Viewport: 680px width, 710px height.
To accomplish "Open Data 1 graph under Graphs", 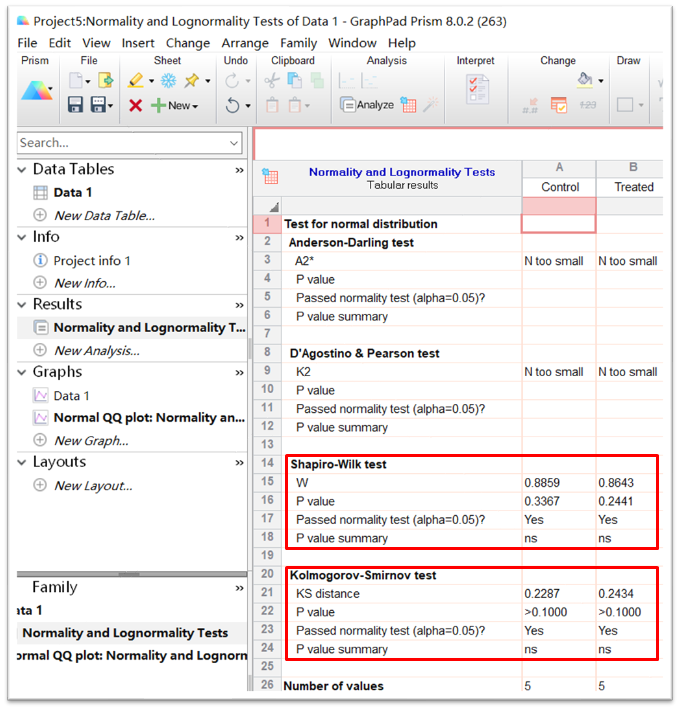I will [71, 396].
